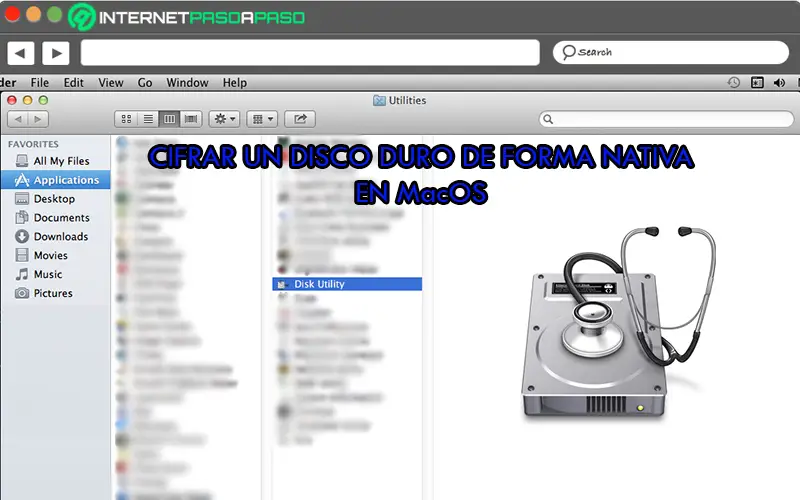Open the File menu
800x500 pixels.
coord(39,83)
